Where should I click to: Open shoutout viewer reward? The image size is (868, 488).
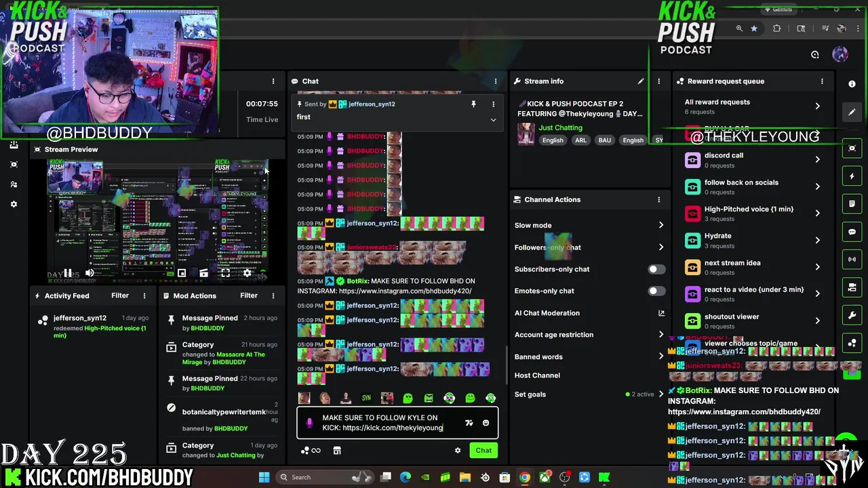[752, 321]
